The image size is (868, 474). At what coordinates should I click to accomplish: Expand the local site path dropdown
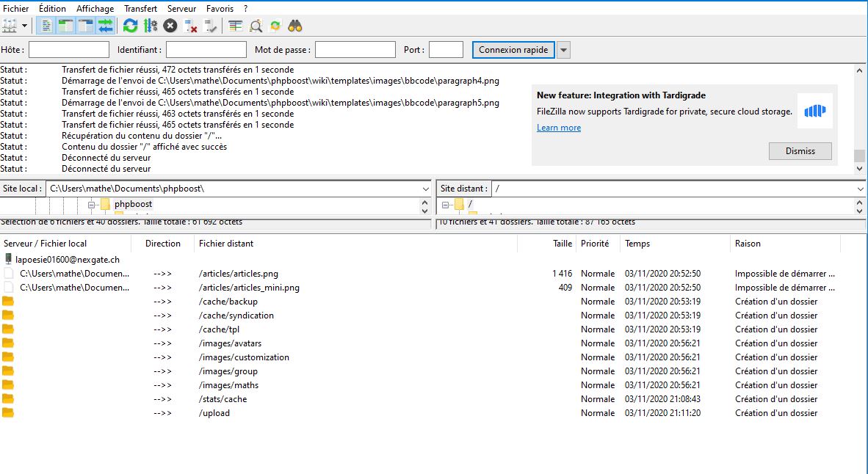[426, 189]
